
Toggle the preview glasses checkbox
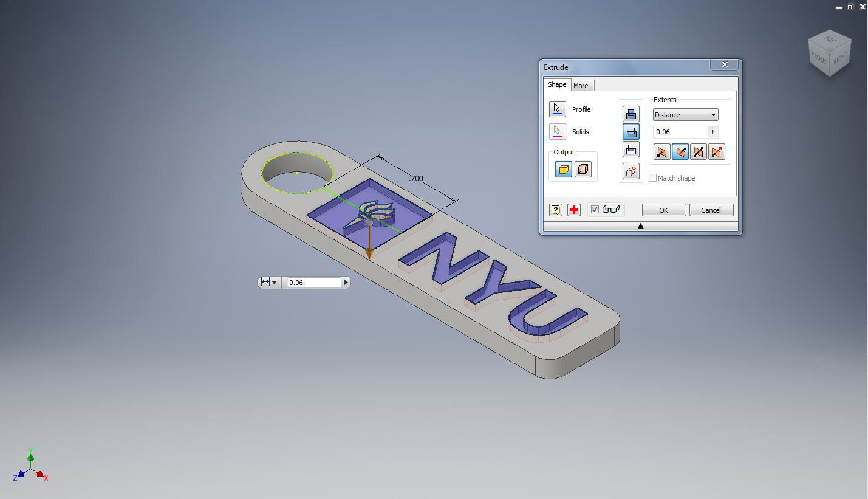[595, 210]
